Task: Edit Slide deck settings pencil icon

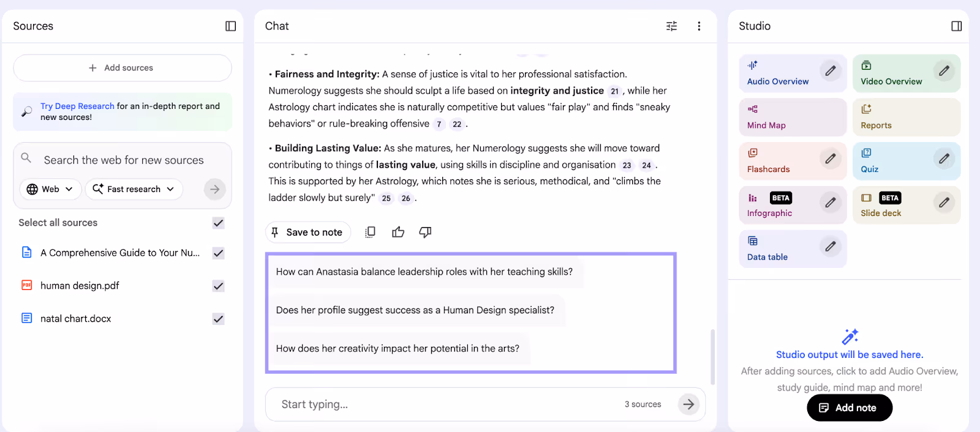Action: pyautogui.click(x=944, y=203)
